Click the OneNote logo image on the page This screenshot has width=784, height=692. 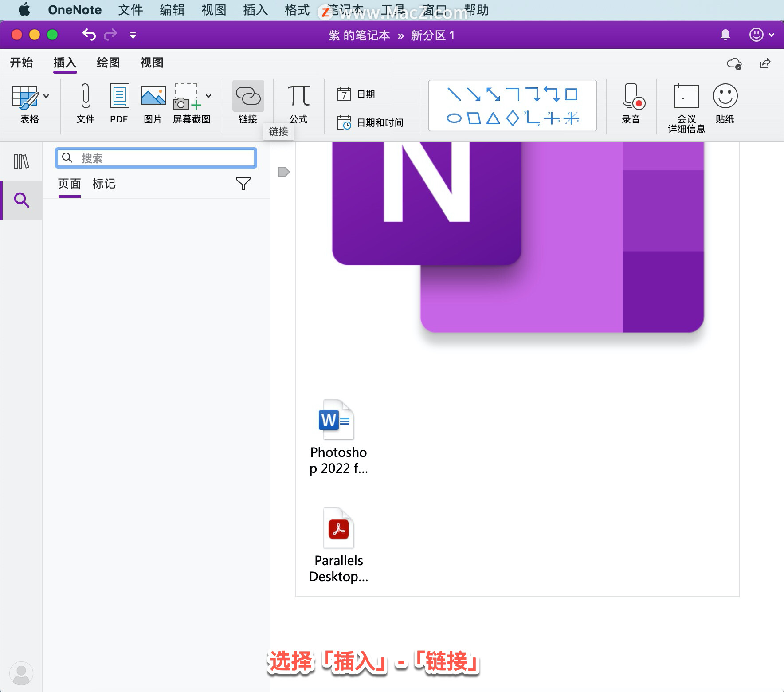pos(518,237)
